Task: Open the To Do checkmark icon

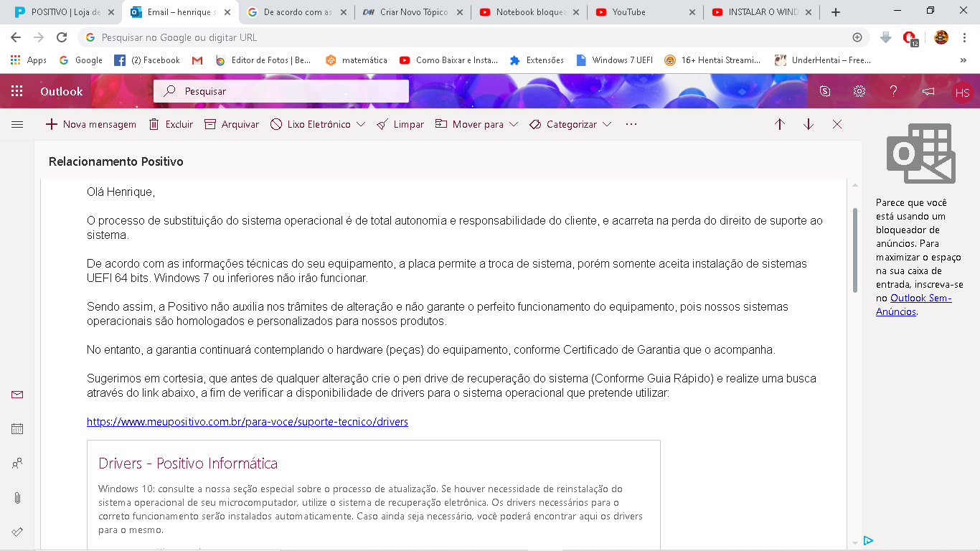Action: pyautogui.click(x=17, y=532)
